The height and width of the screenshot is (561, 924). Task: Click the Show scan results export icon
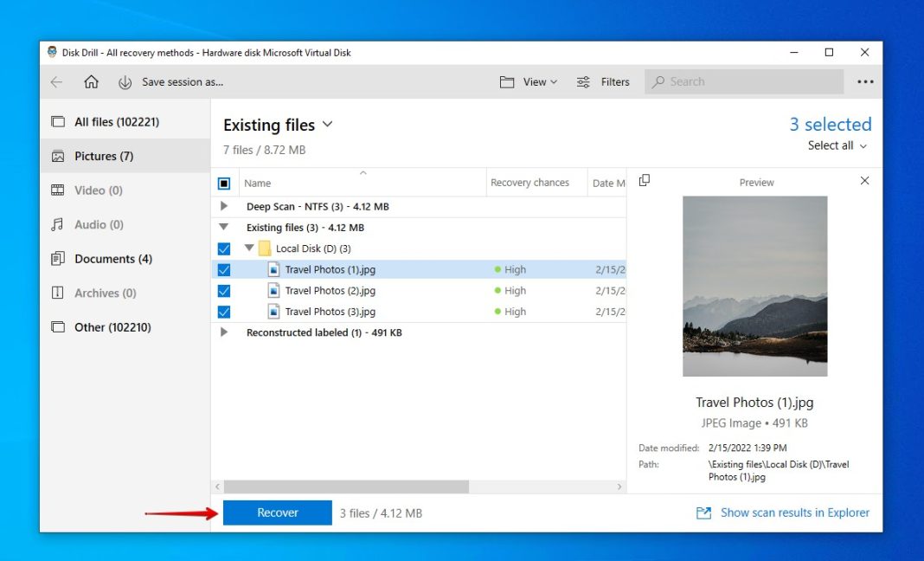pos(703,513)
